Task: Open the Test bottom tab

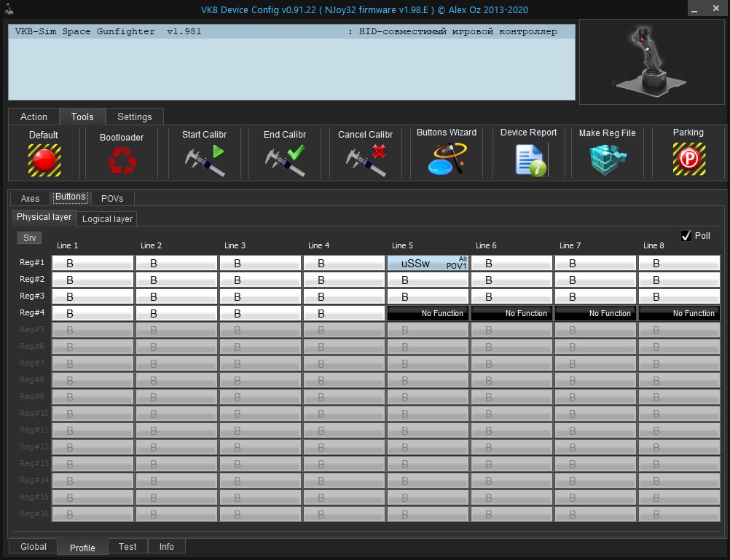Action: 127,546
